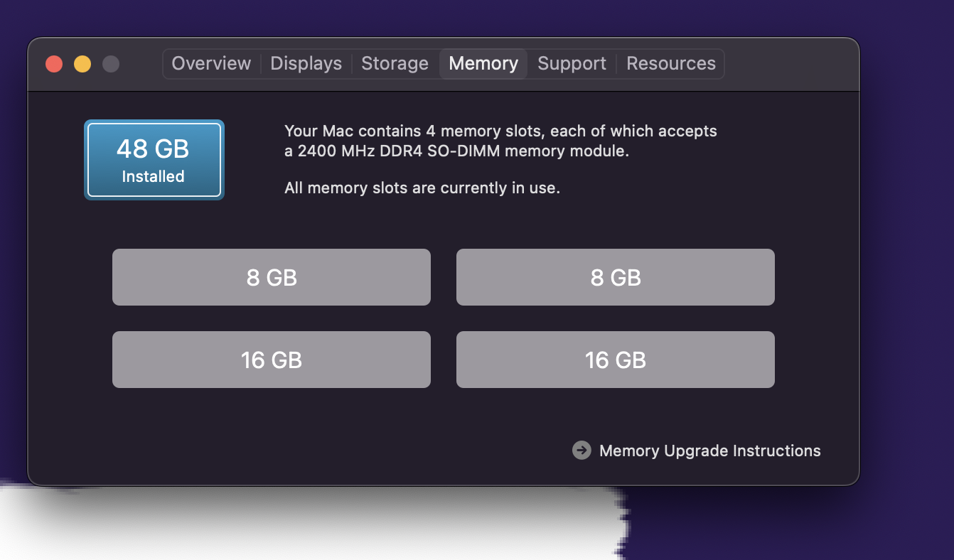Switch to the Overview tab
This screenshot has height=560, width=954.
tap(210, 63)
